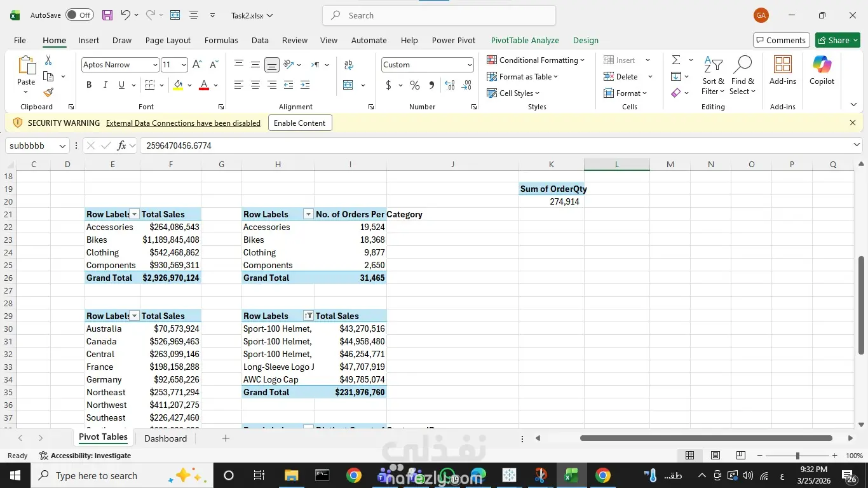
Task: Apply Bold formatting to the cell
Action: (x=89, y=85)
